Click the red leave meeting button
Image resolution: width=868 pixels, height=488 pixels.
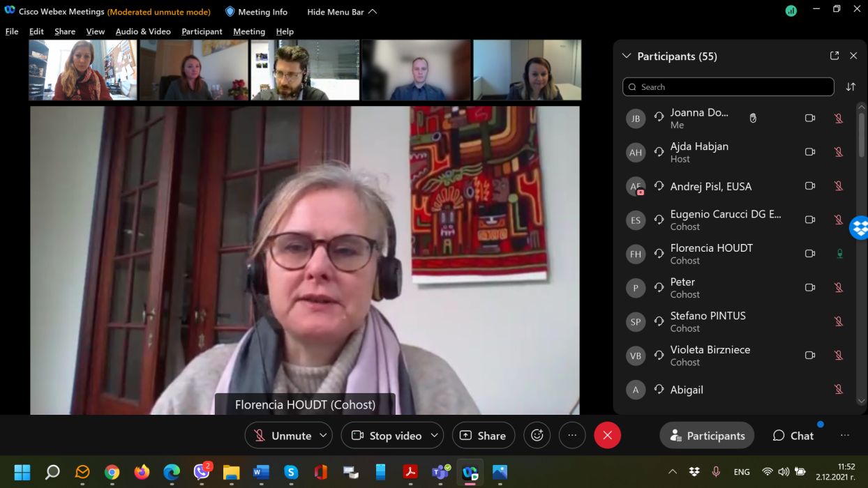point(607,435)
